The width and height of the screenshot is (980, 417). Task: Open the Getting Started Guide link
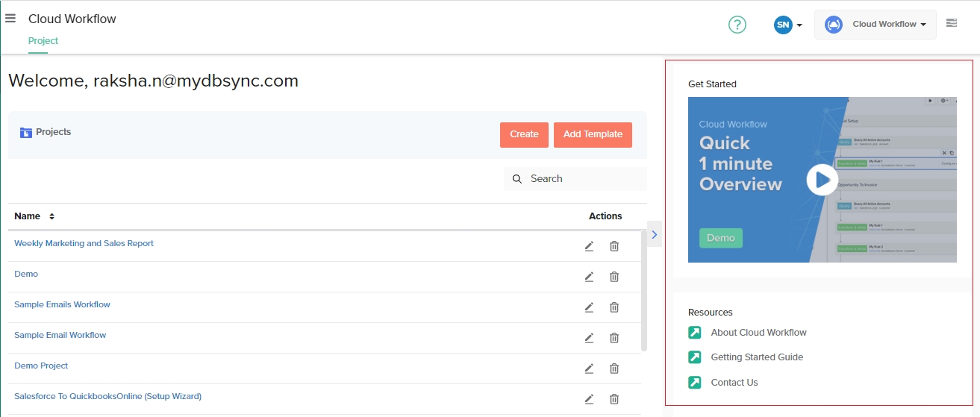point(756,357)
